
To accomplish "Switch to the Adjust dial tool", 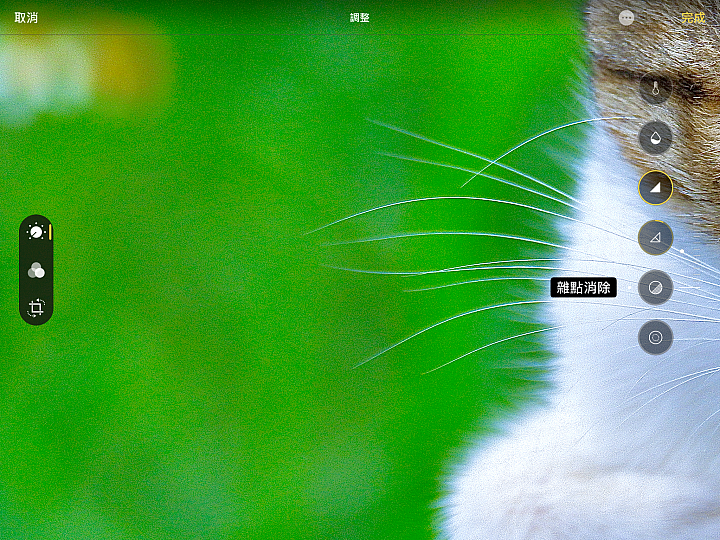I will 36,232.
